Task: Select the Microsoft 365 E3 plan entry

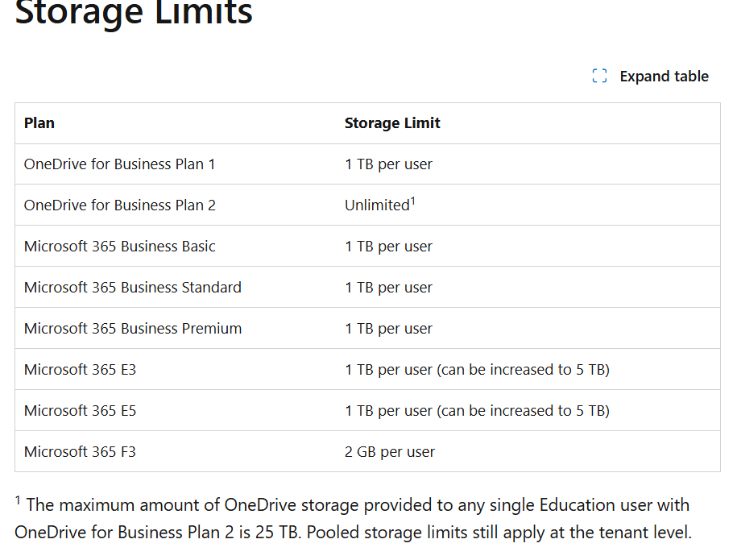Action: (80, 369)
